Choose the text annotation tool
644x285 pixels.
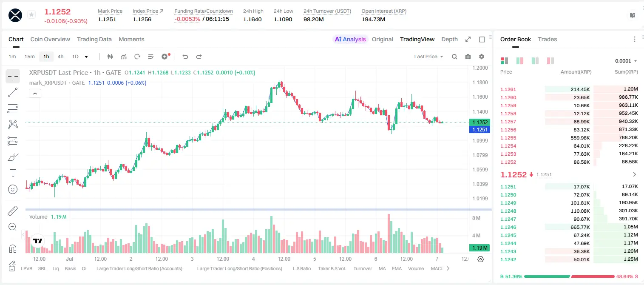[x=13, y=173]
